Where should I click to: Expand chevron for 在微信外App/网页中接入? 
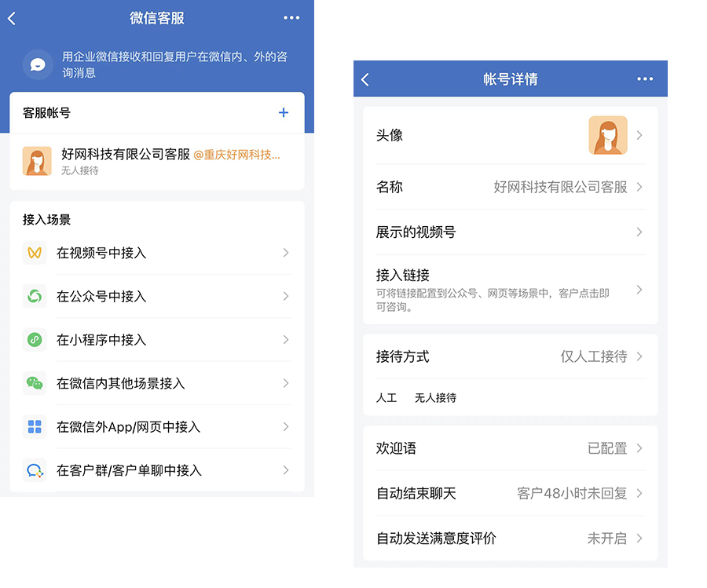coord(285,426)
